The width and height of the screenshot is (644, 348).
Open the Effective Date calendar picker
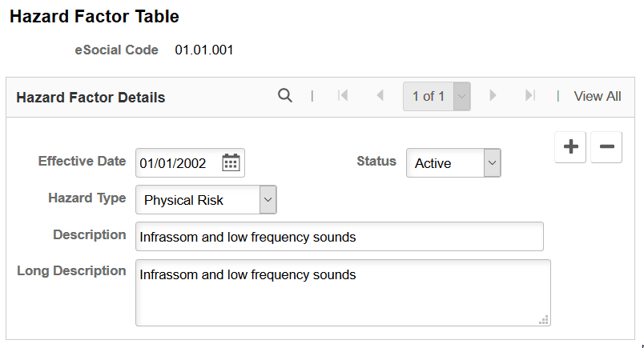[231, 163]
